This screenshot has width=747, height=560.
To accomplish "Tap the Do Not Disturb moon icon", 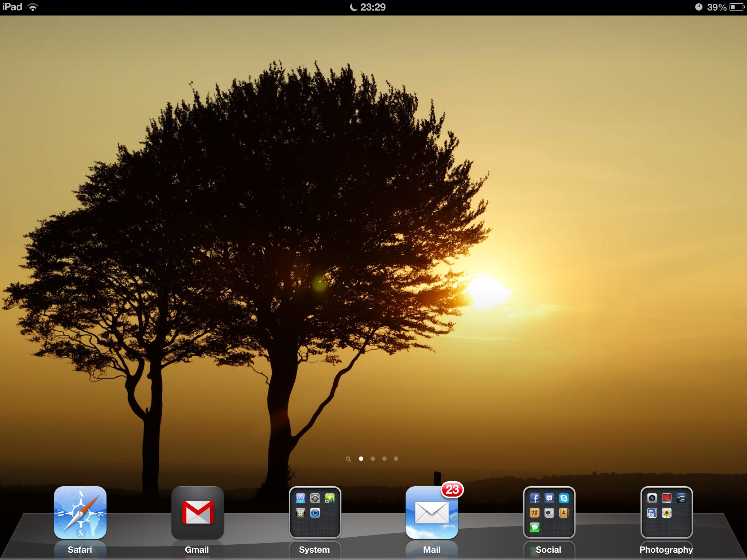I will 353,7.
